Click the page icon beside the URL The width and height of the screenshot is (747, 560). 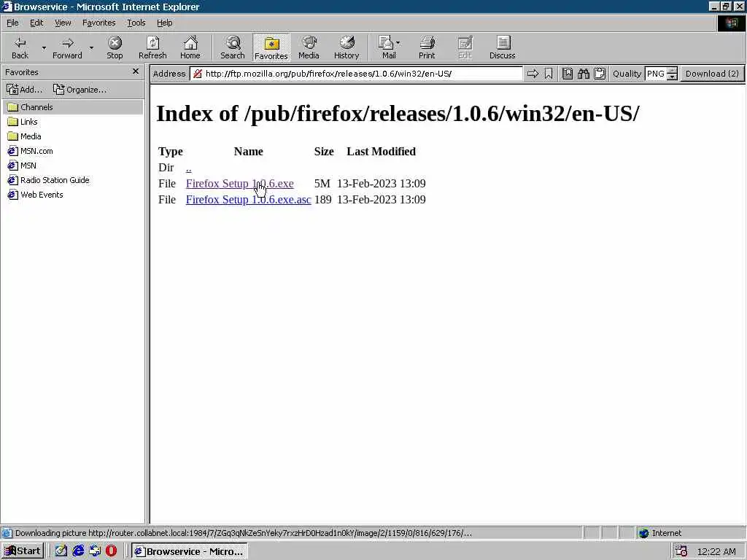point(197,74)
